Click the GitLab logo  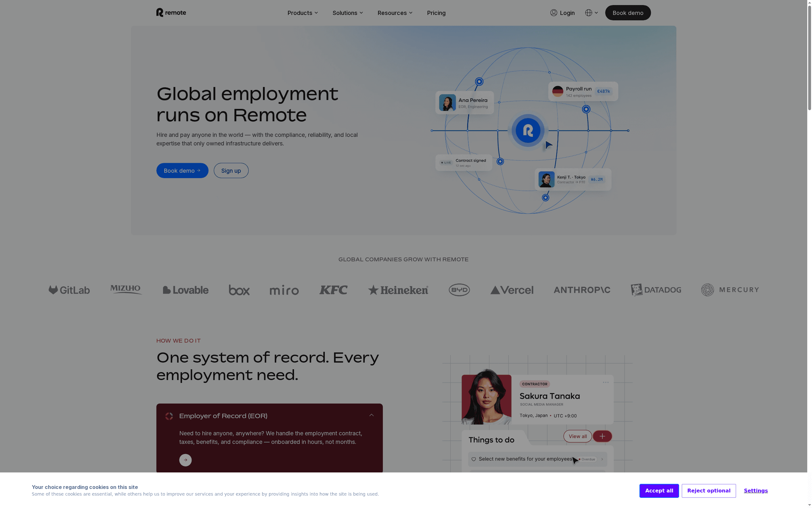69,290
